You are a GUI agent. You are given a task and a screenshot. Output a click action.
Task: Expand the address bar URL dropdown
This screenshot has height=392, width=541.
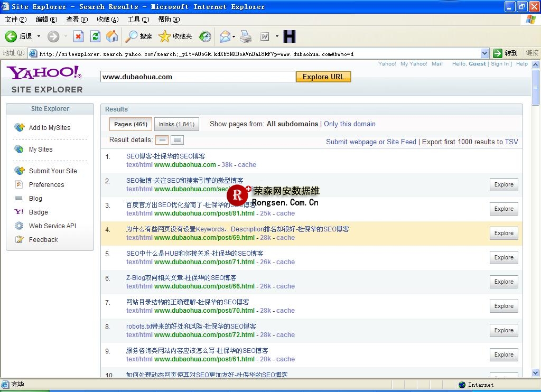484,53
